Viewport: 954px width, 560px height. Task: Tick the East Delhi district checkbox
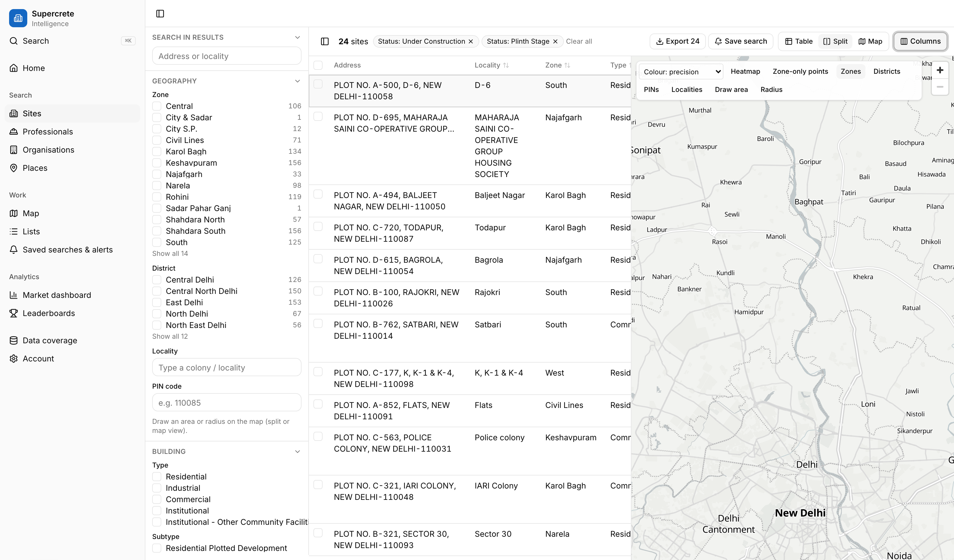point(157,302)
